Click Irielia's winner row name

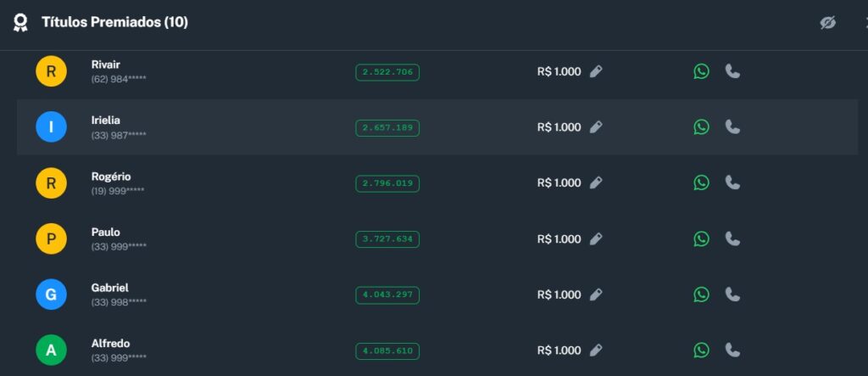pyautogui.click(x=106, y=121)
